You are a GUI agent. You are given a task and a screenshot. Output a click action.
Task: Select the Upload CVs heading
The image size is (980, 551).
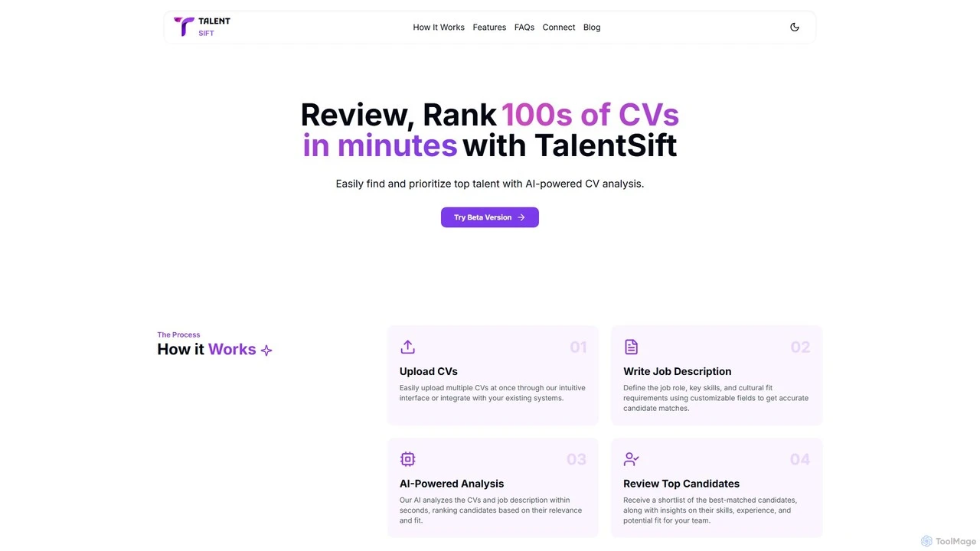[x=429, y=371]
